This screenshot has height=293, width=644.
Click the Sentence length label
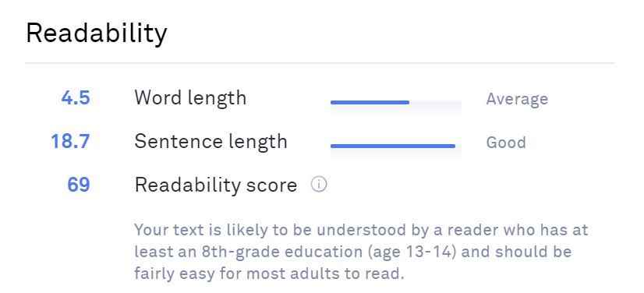click(211, 142)
